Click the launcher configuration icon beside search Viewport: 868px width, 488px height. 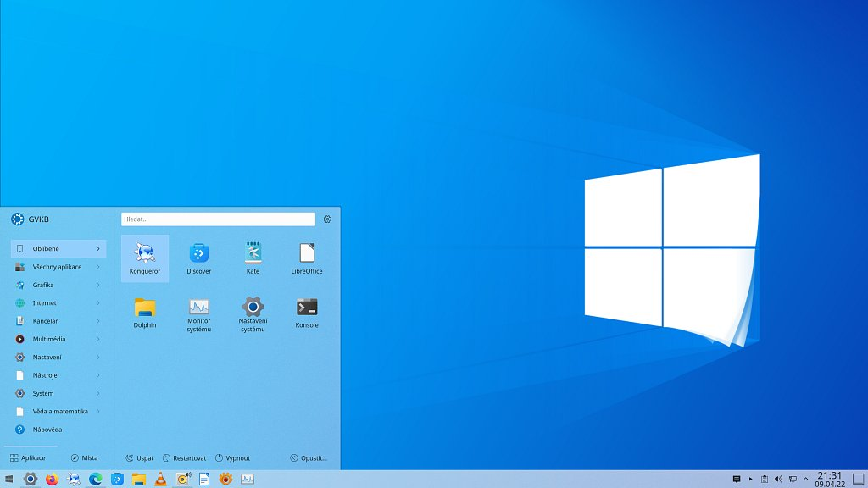point(327,219)
